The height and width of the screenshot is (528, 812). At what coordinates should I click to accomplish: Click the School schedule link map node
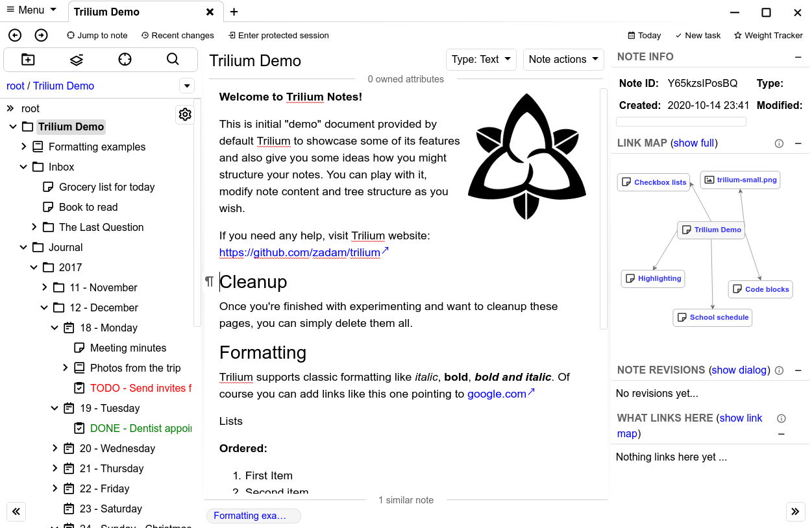click(713, 317)
